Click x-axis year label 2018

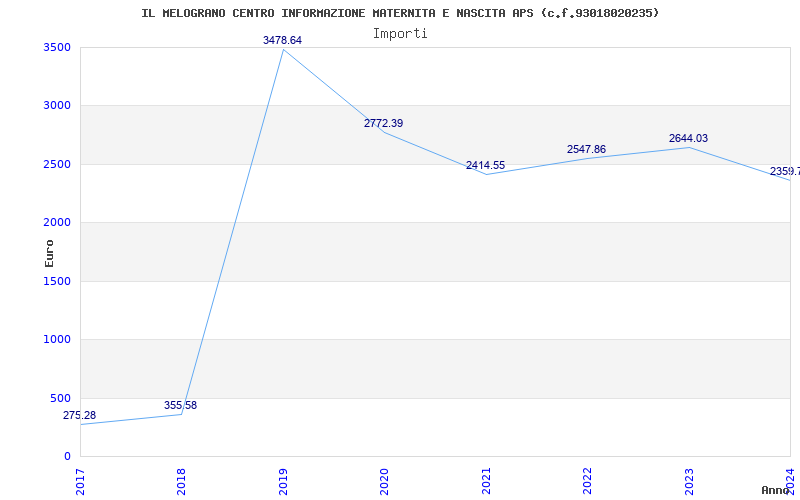click(x=181, y=481)
